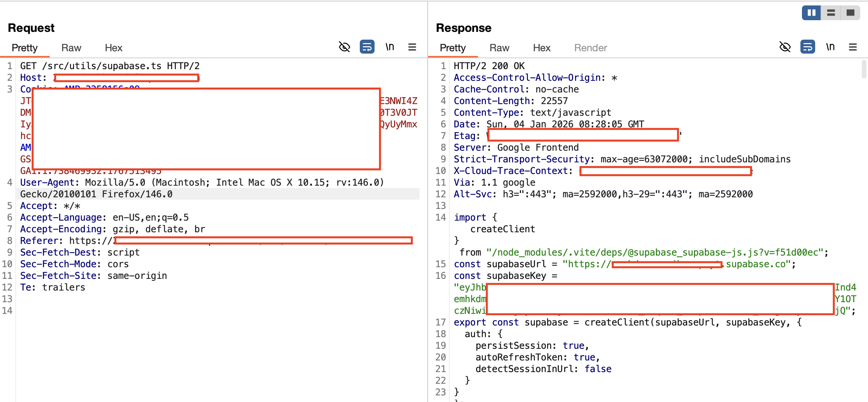Image resolution: width=868 pixels, height=402 pixels.
Task: Select the Request Pretty tab
Action: [x=24, y=48]
